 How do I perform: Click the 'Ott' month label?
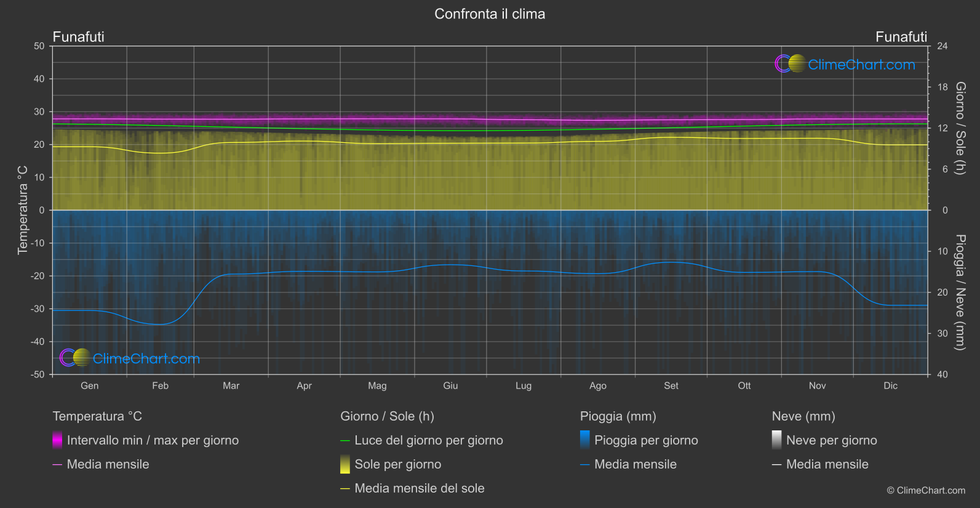pyautogui.click(x=744, y=385)
